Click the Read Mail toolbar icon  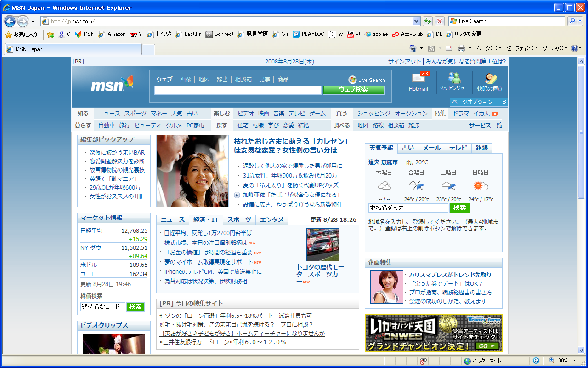coord(449,48)
